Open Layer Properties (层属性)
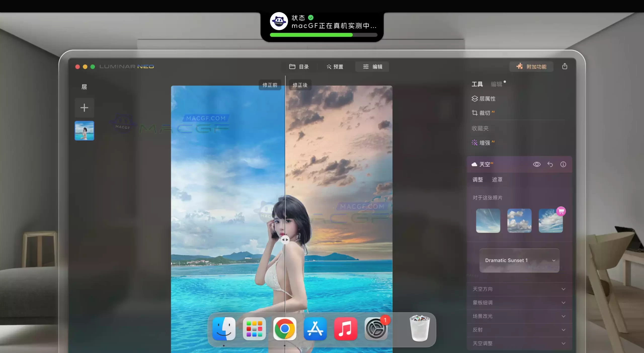Image resolution: width=644 pixels, height=353 pixels. coord(484,99)
